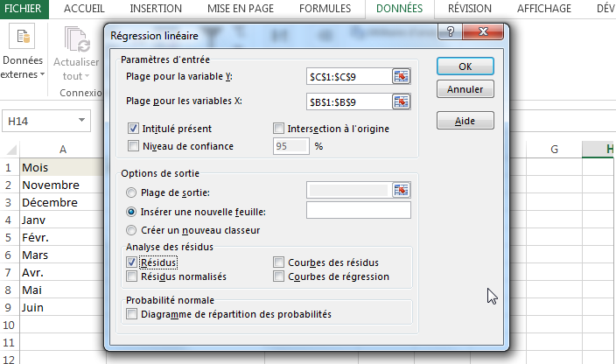616x364 pixels.
Task: Click the range selector icon for variables X
Action: [402, 101]
